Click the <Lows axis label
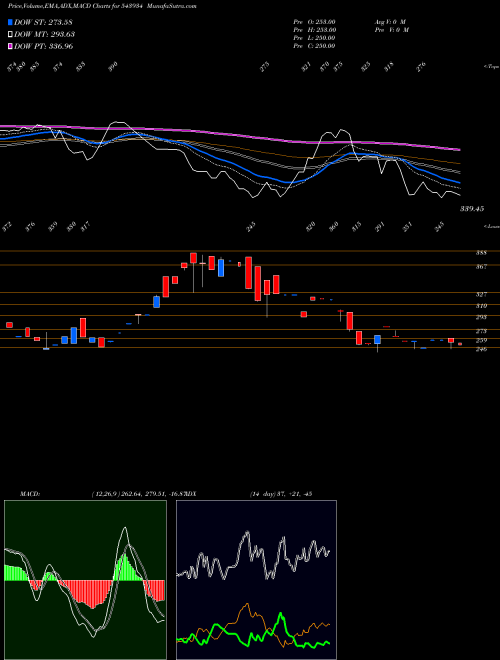 pyautogui.click(x=491, y=226)
